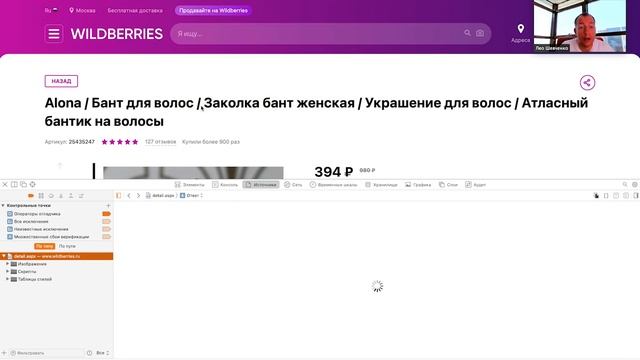Expand the Таблицы стилей folder

pyautogui.click(x=7, y=279)
